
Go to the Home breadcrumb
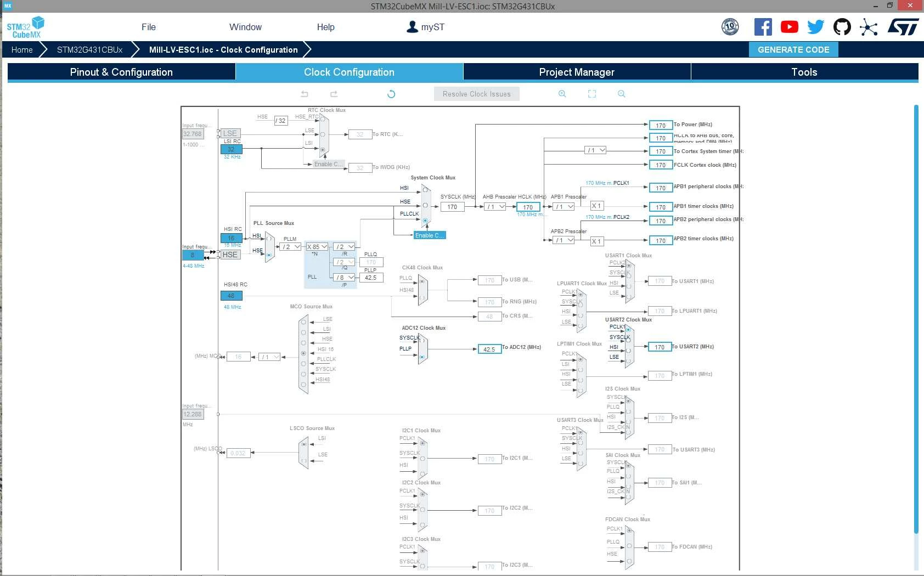pyautogui.click(x=22, y=49)
